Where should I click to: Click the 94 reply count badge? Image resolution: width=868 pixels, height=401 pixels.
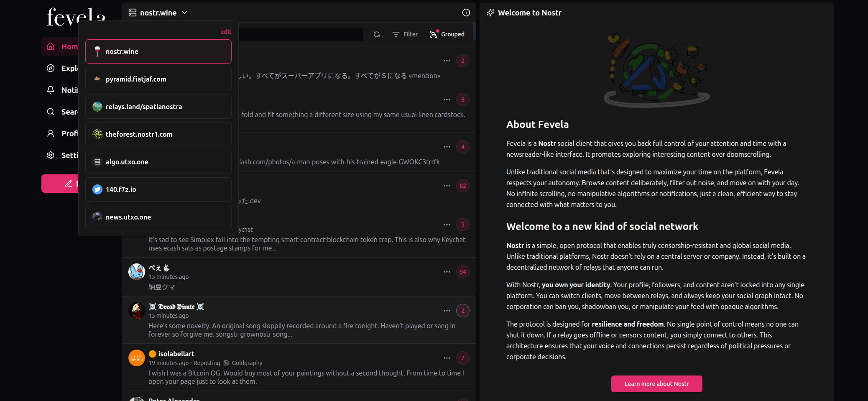pyautogui.click(x=462, y=272)
